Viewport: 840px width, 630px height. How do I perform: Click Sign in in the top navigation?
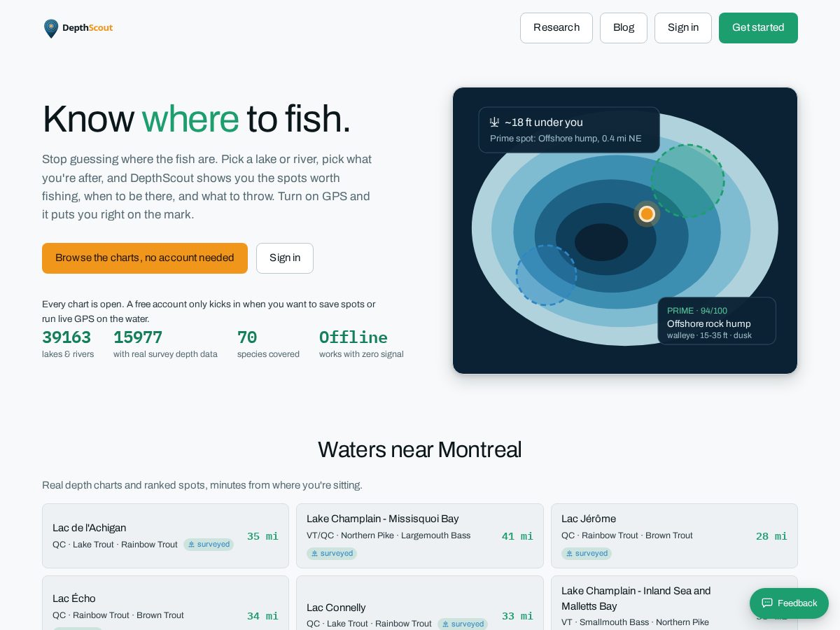(683, 28)
